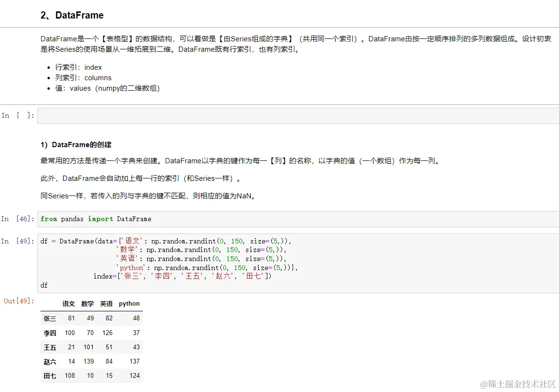Image resolution: width=559 pixels, height=392 pixels.
Task: Click the paragraph starting '此外, DataFrame会自动'
Action: [141, 178]
